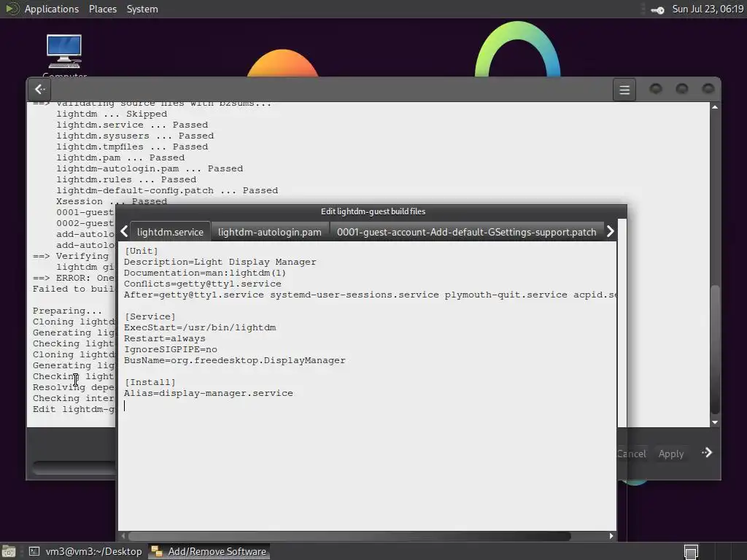This screenshot has width=747, height=560.
Task: Show previous tabs with left chevron
Action: [124, 231]
